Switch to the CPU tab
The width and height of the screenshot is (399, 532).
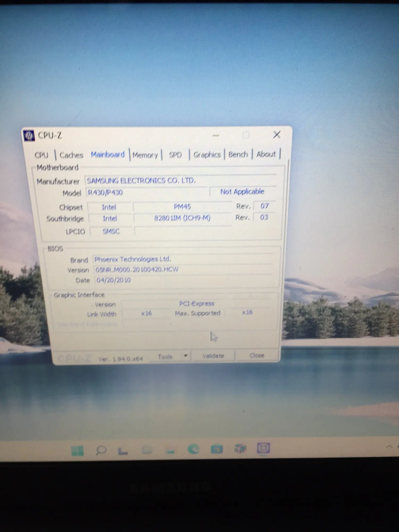click(x=41, y=155)
